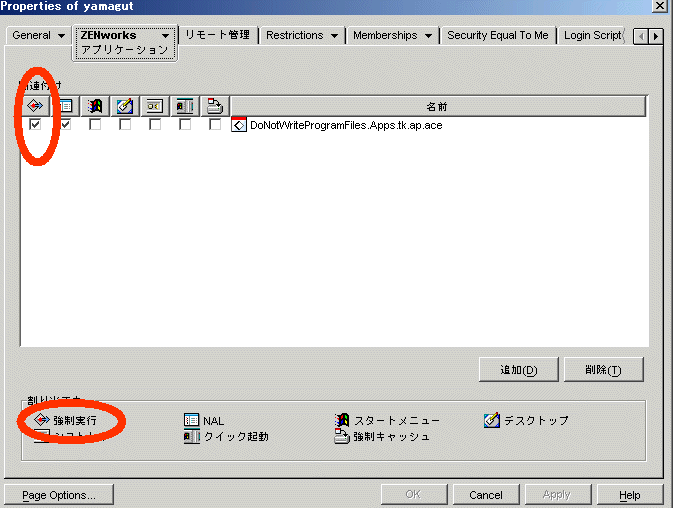The image size is (674, 508).
Task: Select the Memberships tab label
Action: [x=385, y=35]
